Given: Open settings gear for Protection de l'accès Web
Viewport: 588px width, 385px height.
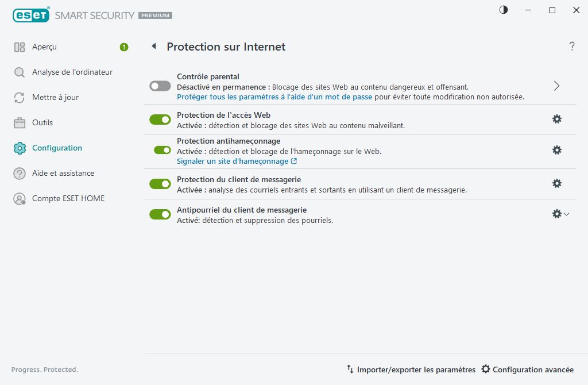Looking at the screenshot, I should 556,119.
